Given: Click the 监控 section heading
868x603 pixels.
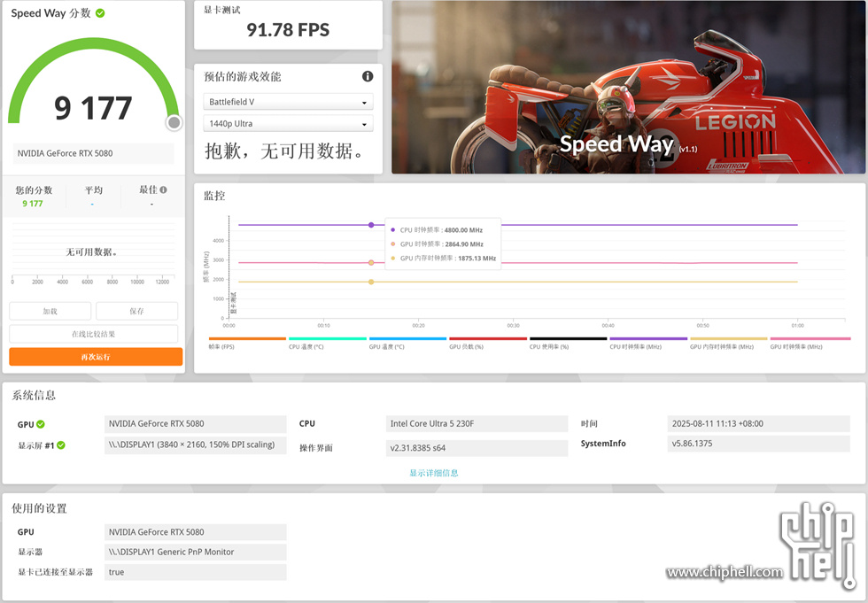Looking at the screenshot, I should point(214,196).
